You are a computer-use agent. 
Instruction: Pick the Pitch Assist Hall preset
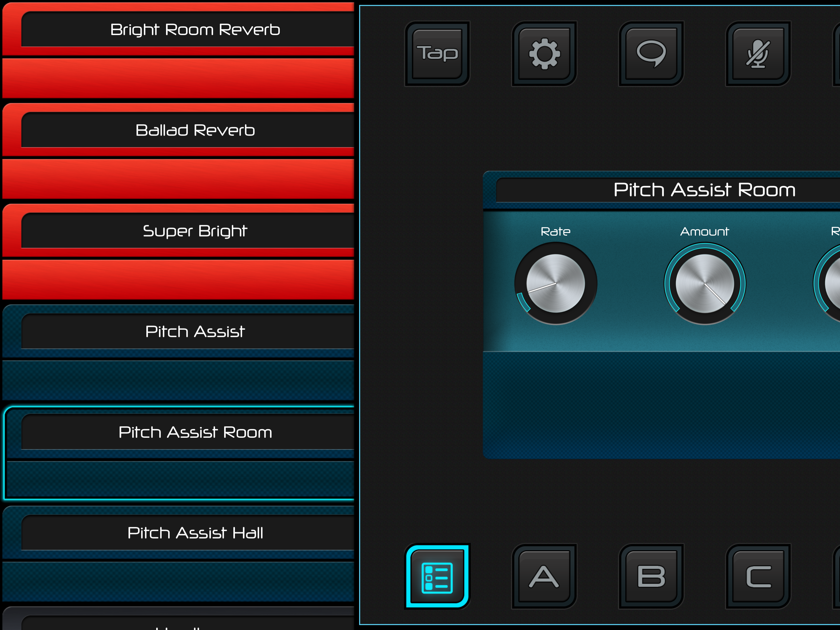(x=195, y=533)
